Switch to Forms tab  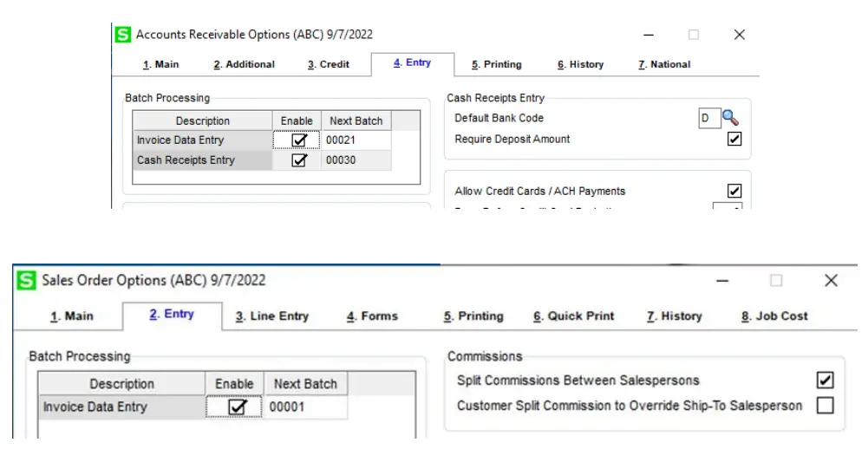point(372,316)
